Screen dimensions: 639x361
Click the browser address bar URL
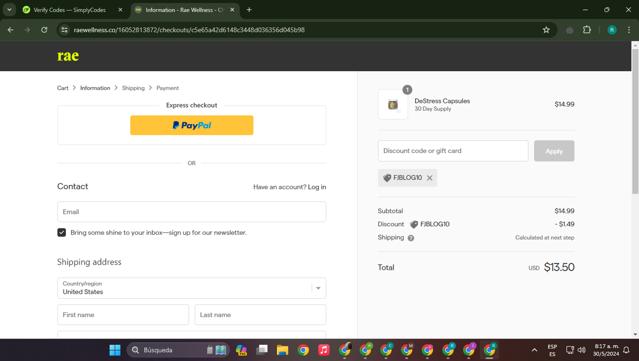189,30
